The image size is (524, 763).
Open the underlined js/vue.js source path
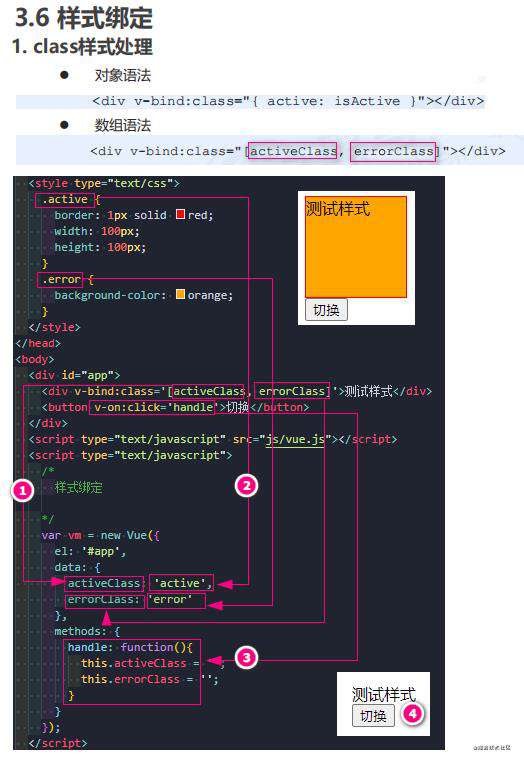[295, 439]
